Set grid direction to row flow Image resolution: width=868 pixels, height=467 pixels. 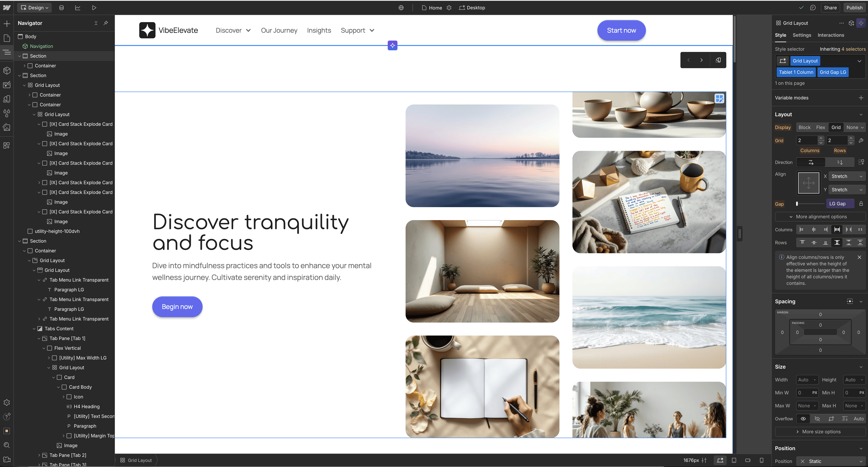[811, 162]
